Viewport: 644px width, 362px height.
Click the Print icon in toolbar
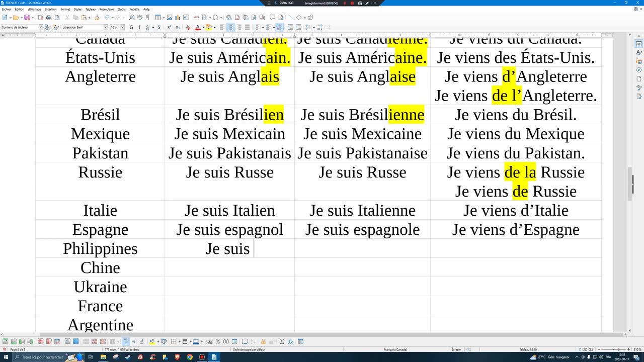pos(49,18)
